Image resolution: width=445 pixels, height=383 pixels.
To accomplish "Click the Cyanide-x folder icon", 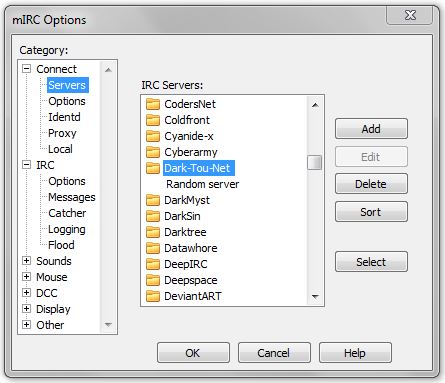I will tap(153, 136).
